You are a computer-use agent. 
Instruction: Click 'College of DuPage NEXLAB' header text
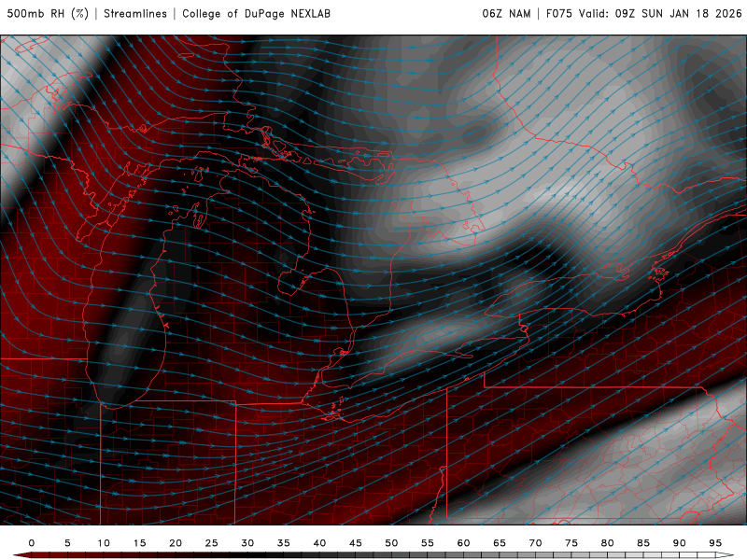(x=256, y=14)
